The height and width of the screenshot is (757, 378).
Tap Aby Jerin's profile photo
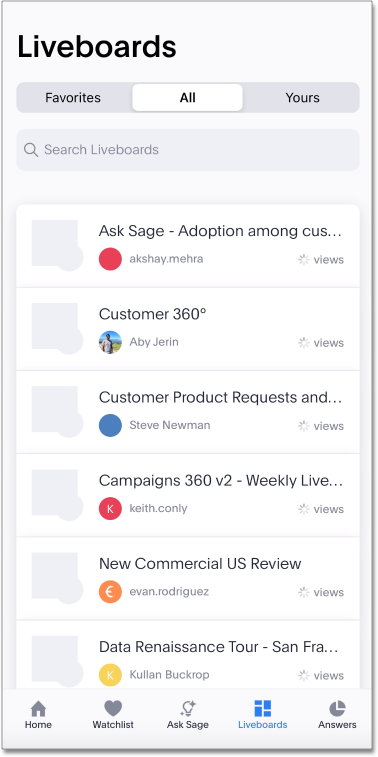pyautogui.click(x=110, y=342)
